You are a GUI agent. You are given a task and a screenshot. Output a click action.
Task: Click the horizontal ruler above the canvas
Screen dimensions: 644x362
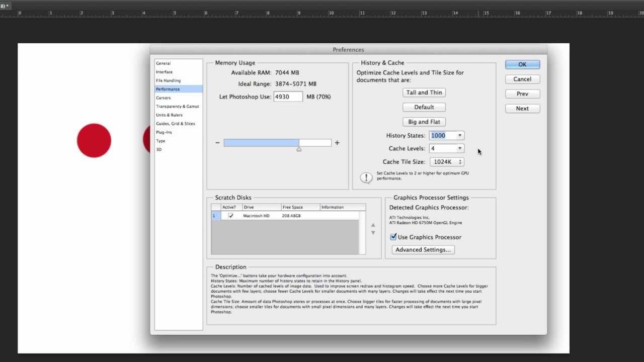322,14
